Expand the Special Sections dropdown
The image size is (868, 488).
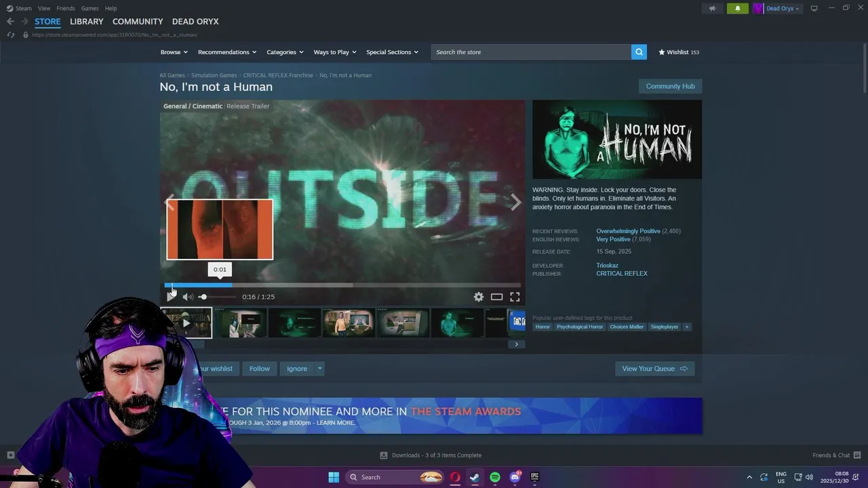(x=392, y=52)
